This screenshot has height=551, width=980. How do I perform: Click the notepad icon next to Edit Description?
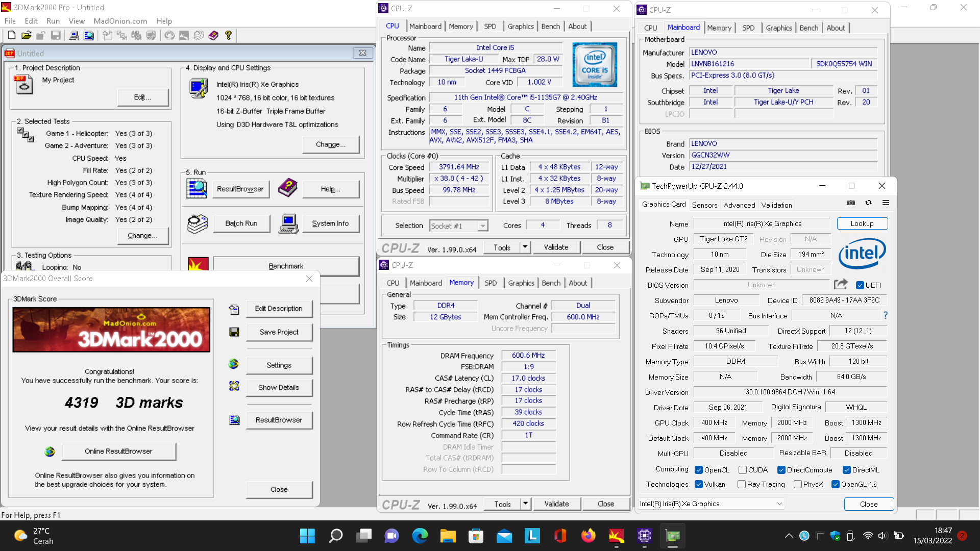(234, 309)
